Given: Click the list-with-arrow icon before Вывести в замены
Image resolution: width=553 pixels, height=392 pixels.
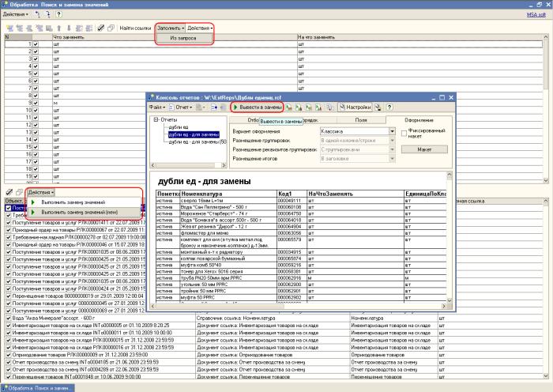Looking at the screenshot, I should coord(214,107).
